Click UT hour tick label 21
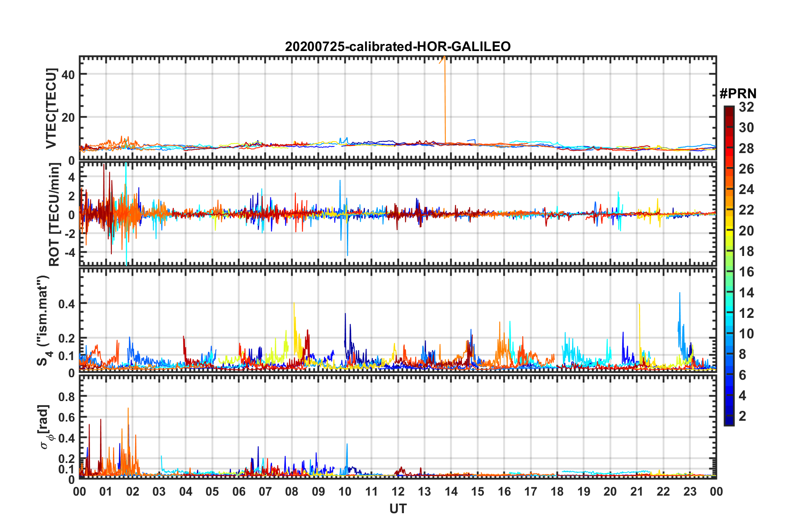796x532 pixels. [637, 491]
